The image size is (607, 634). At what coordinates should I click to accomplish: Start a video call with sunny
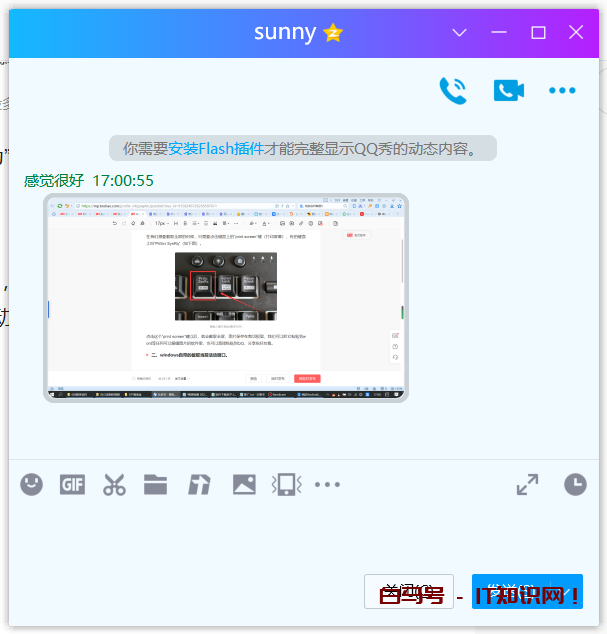(509, 90)
